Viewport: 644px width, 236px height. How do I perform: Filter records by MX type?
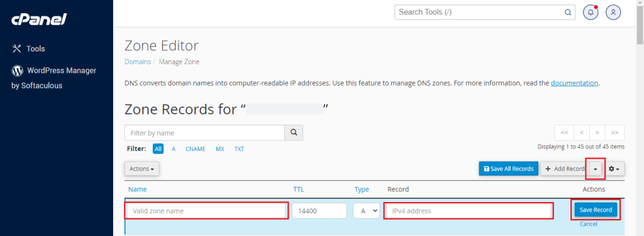coord(219,149)
